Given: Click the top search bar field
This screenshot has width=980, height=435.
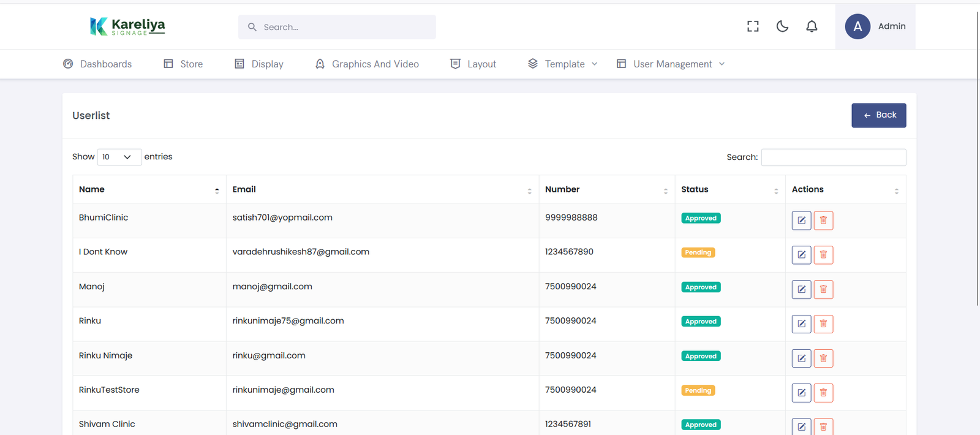Looking at the screenshot, I should (337, 27).
